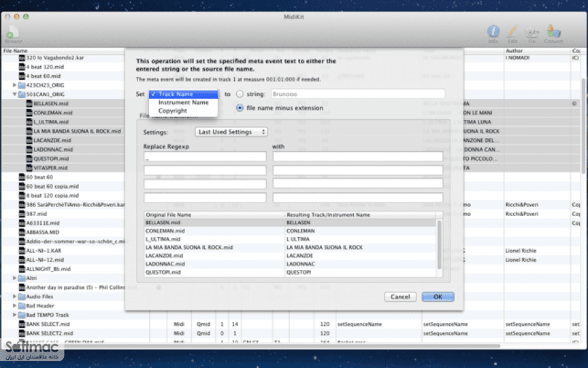Select LACANZDE.mid row in preview table

(x=290, y=256)
